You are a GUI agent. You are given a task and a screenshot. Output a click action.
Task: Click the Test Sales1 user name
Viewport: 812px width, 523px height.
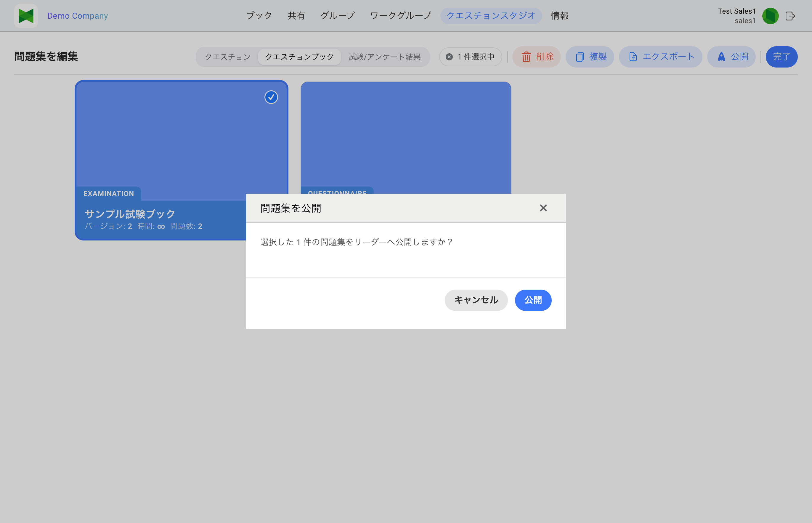click(x=736, y=11)
